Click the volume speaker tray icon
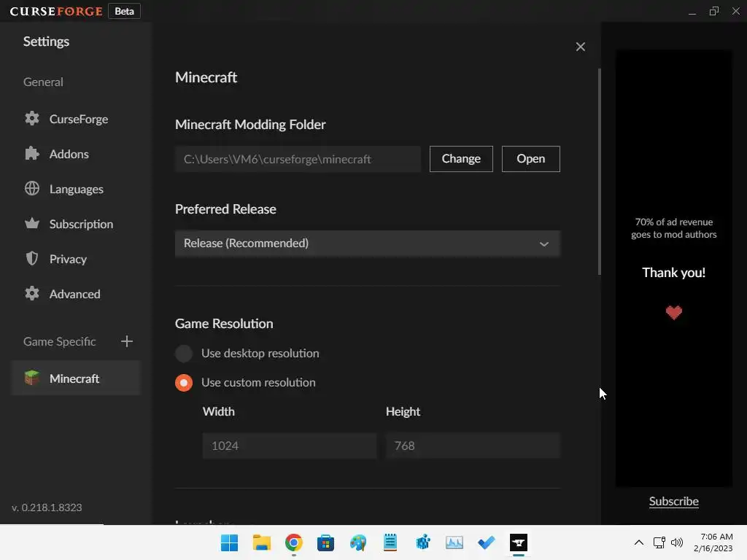 pyautogui.click(x=677, y=542)
